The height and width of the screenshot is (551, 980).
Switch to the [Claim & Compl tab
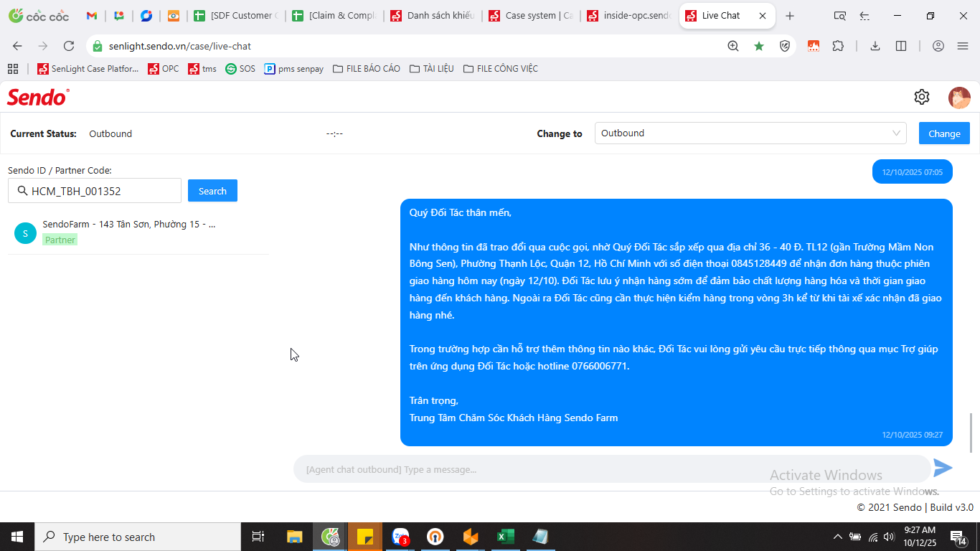[x=334, y=16]
